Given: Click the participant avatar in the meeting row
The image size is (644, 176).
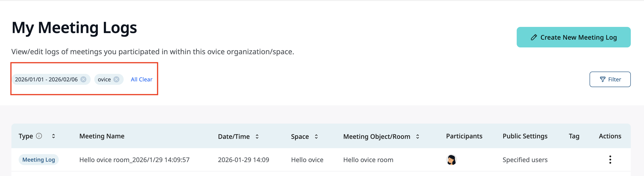Looking at the screenshot, I should click(x=451, y=160).
